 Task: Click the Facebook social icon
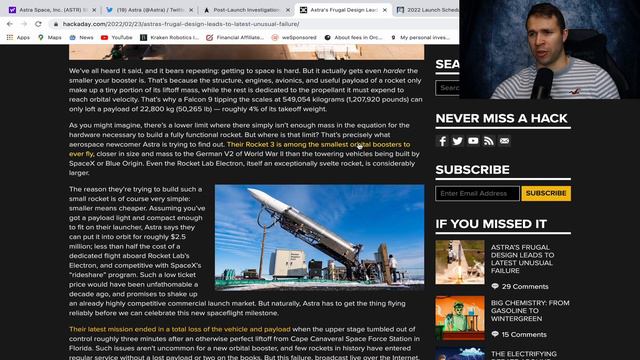coord(442,141)
